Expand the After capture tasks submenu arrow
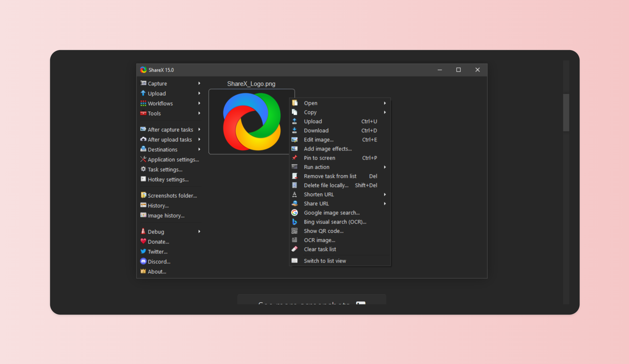Screen dimensions: 629x364 [x=199, y=129]
